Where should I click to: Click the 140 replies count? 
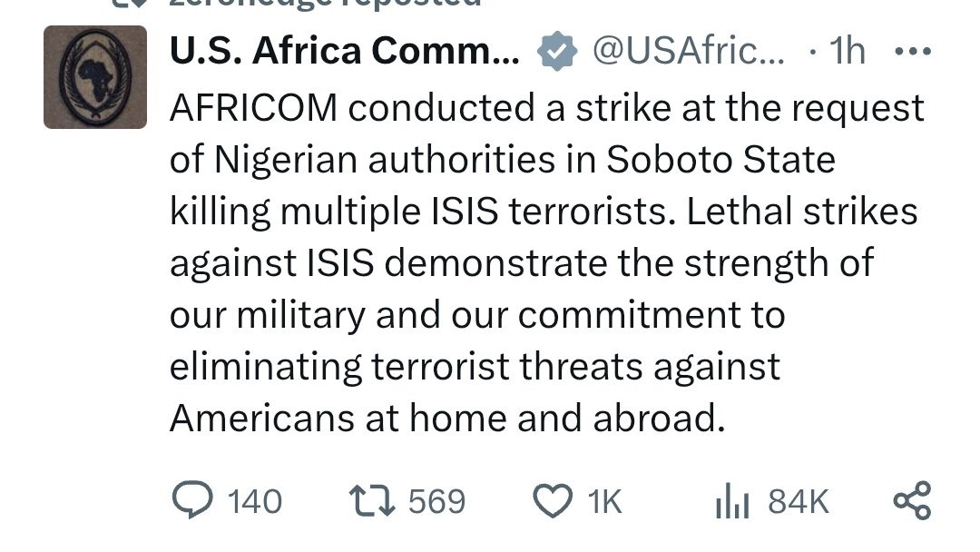(254, 501)
